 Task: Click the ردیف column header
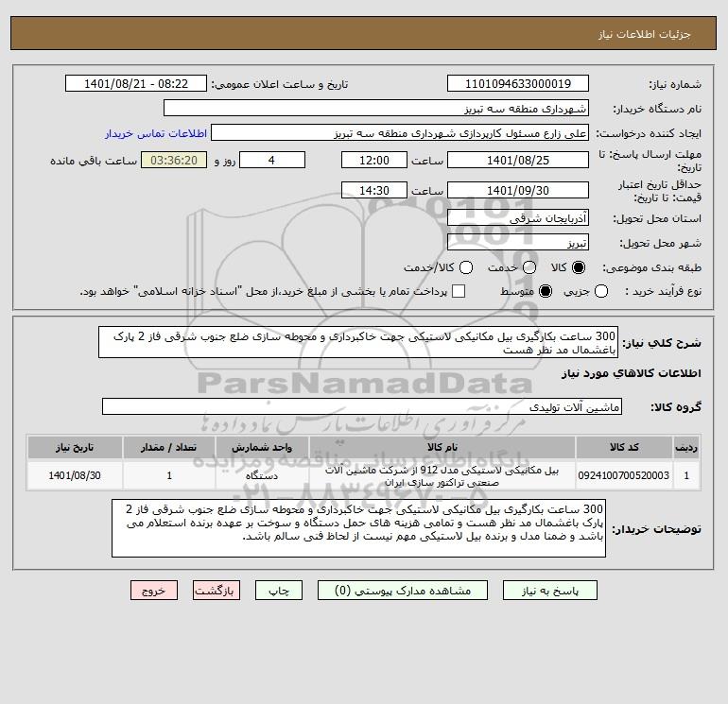point(686,447)
